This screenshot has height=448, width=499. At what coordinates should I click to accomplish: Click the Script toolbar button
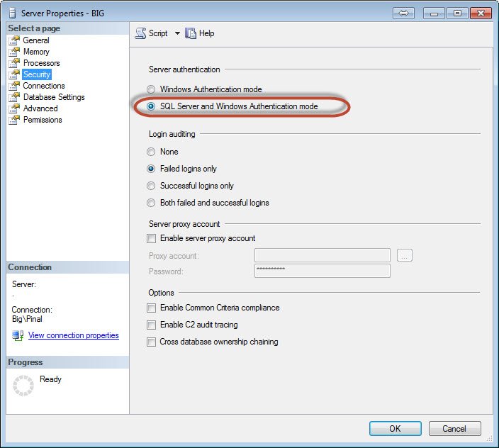coord(151,33)
